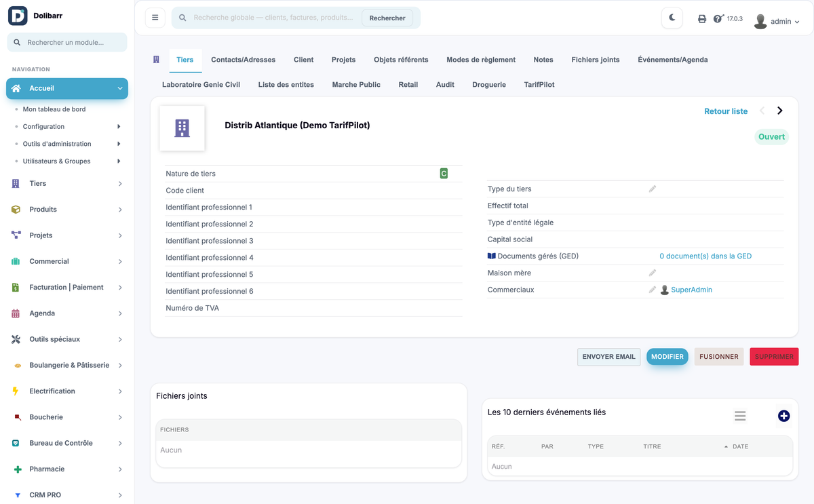Click the Projets icon in the sidebar

pos(16,235)
